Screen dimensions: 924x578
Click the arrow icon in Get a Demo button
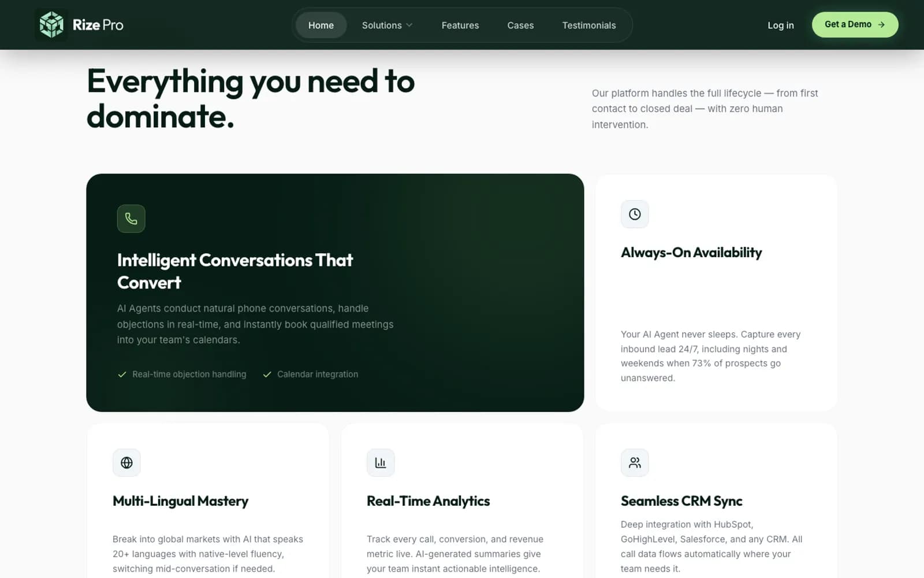click(x=881, y=25)
